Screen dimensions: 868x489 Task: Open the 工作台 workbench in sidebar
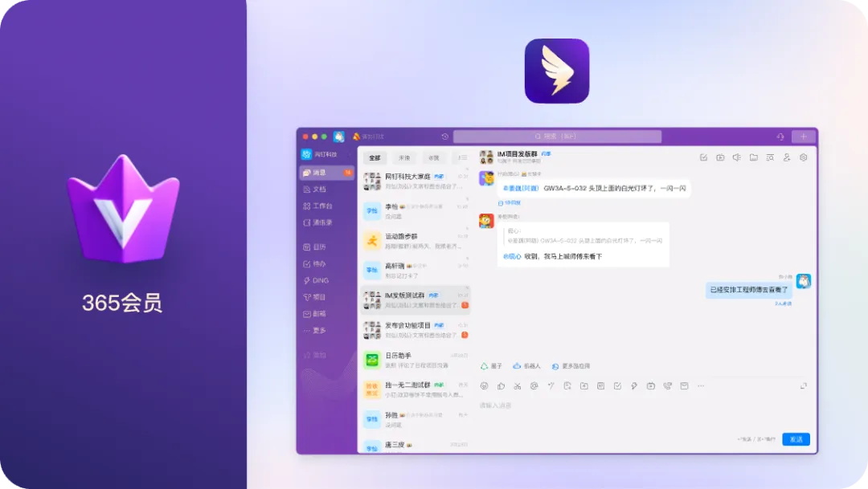320,206
